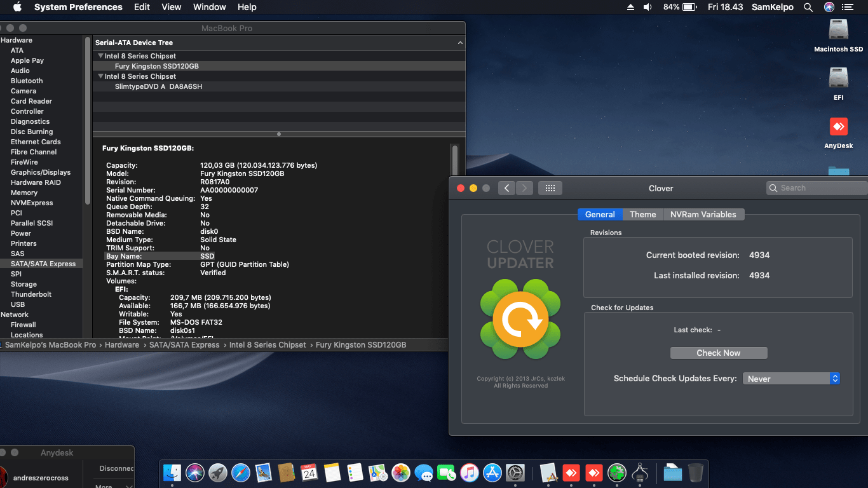The width and height of the screenshot is (868, 488).
Task: Click the hardware sidebar scrollbar
Action: (x=88, y=121)
